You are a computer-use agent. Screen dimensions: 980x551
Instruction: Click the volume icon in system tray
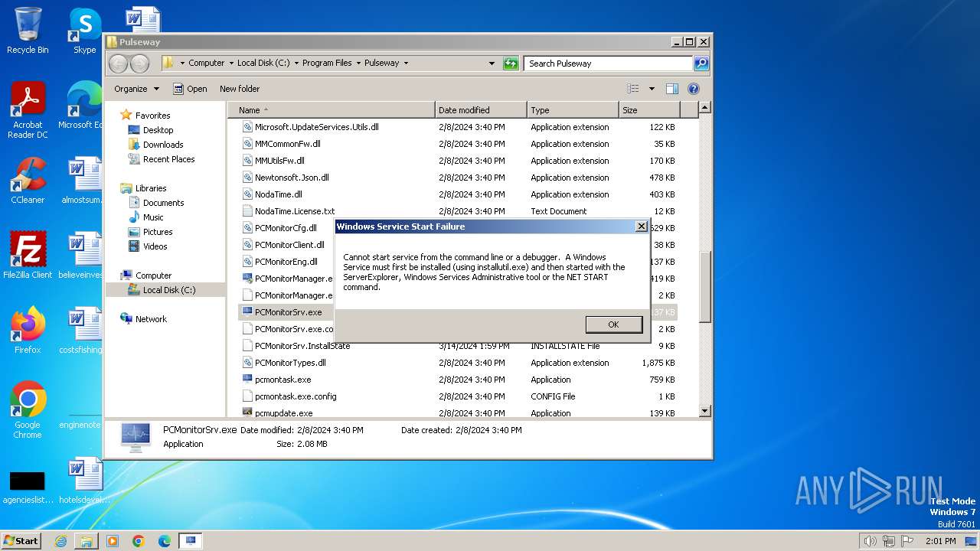coord(870,541)
